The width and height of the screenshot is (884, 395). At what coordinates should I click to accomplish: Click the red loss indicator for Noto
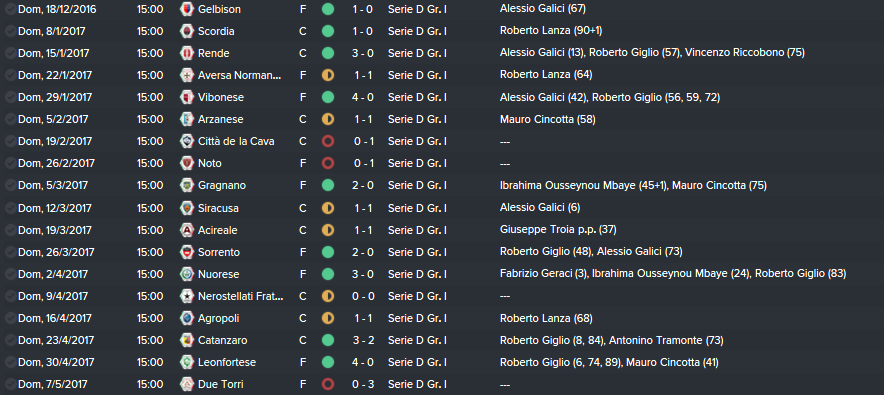[x=328, y=163]
